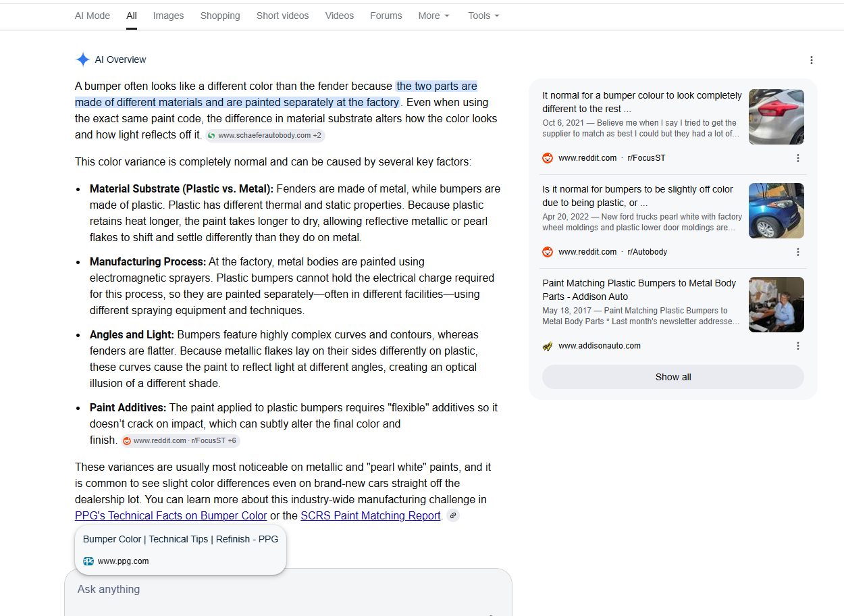Viewport: 844px width, 616px height.
Task: Click the AI Overview sparkle icon
Action: [82, 59]
